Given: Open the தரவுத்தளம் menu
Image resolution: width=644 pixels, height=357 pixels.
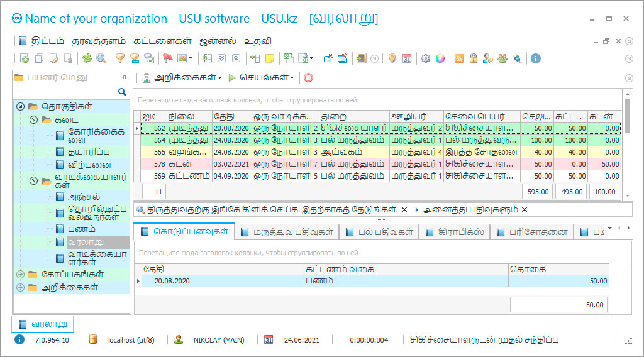Looking at the screenshot, I should pyautogui.click(x=98, y=41).
